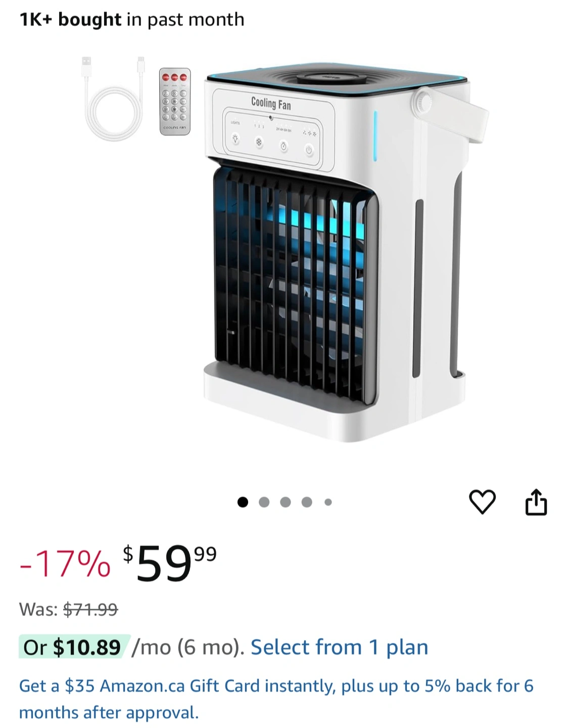Tap the $59.99 price
571x728 pixels.
(170, 563)
